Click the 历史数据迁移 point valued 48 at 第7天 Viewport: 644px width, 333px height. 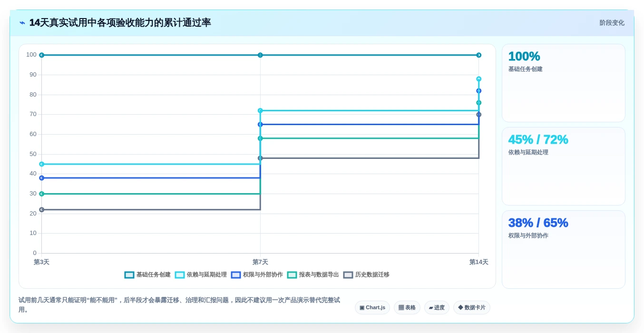click(x=260, y=158)
